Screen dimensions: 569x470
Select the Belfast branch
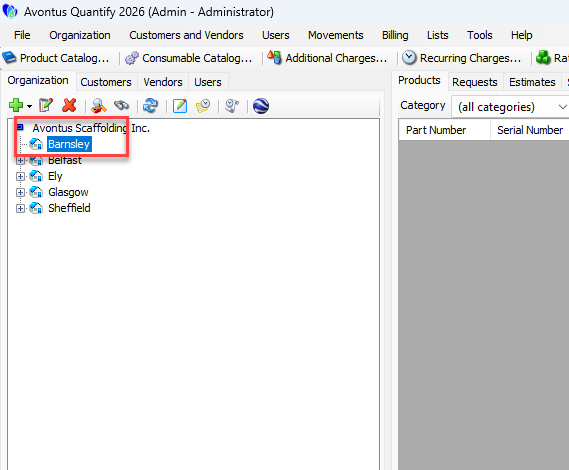(65, 160)
